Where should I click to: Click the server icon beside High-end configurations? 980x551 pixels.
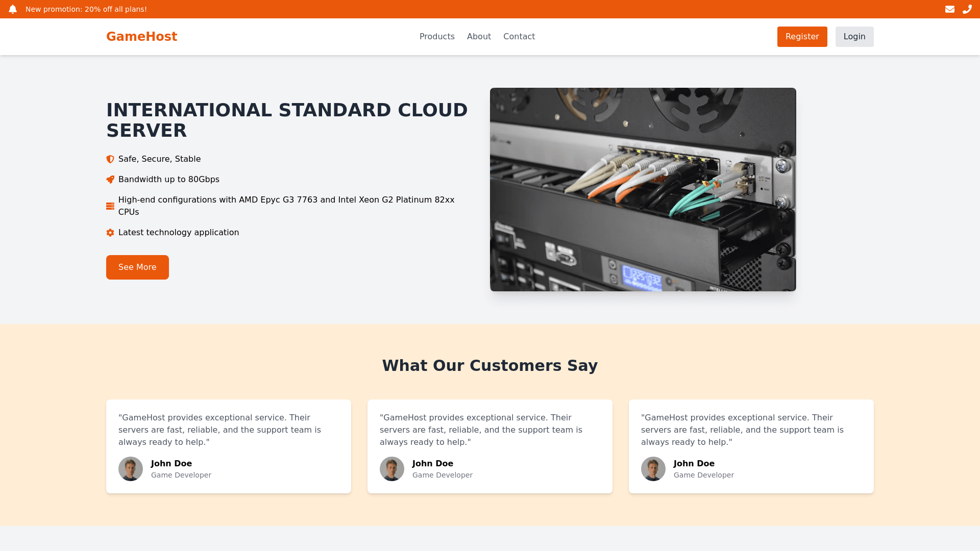pyautogui.click(x=110, y=206)
